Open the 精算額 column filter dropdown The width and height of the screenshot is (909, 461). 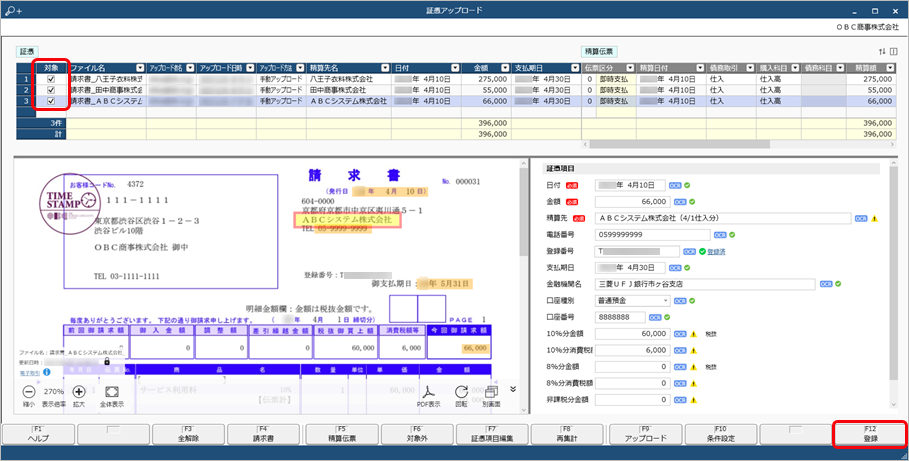[x=890, y=68]
